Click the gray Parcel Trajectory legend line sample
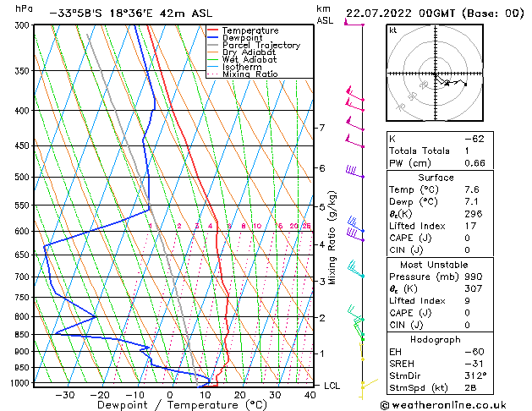Screen dimensions: 532x411 [213, 45]
